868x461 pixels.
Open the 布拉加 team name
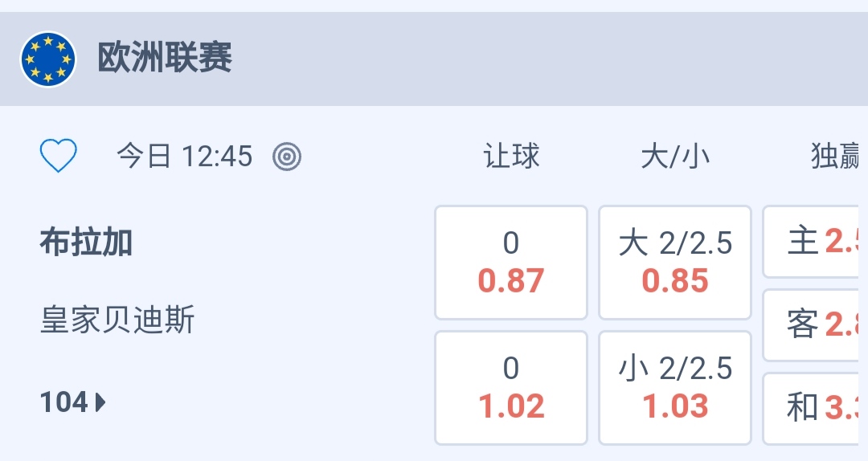(x=86, y=243)
